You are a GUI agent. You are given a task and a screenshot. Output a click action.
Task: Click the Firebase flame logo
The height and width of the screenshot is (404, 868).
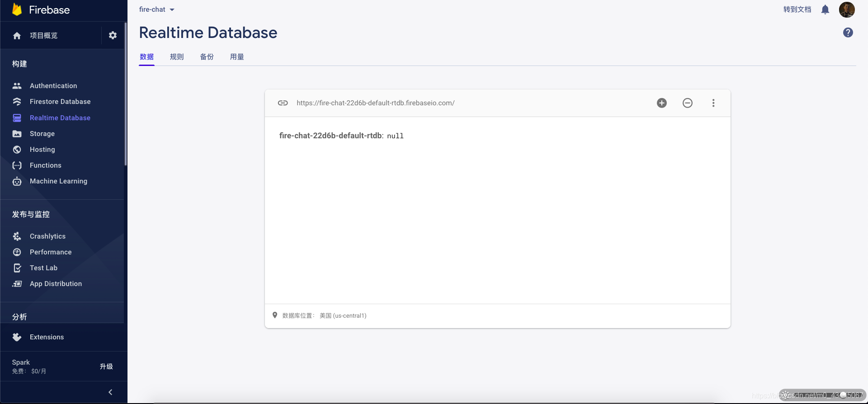17,9
